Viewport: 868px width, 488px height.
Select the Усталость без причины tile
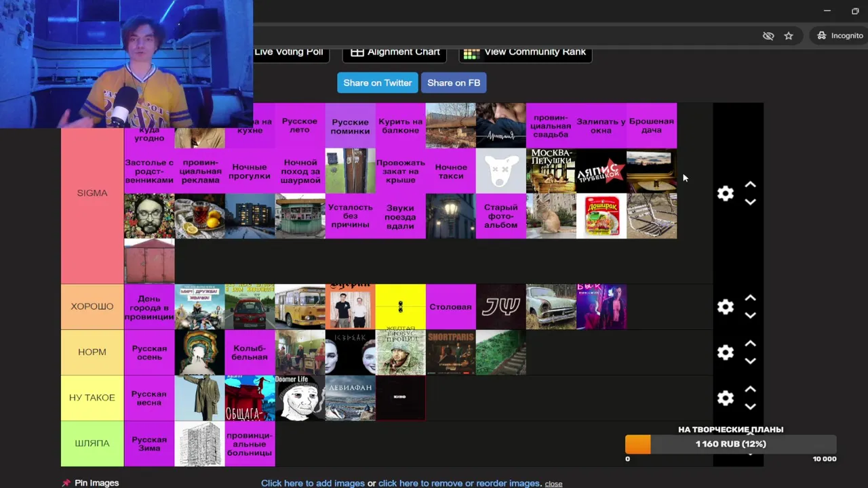350,216
